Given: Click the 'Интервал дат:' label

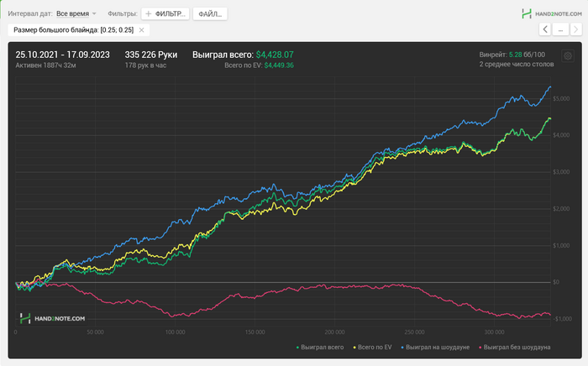Looking at the screenshot, I should click(x=30, y=14).
